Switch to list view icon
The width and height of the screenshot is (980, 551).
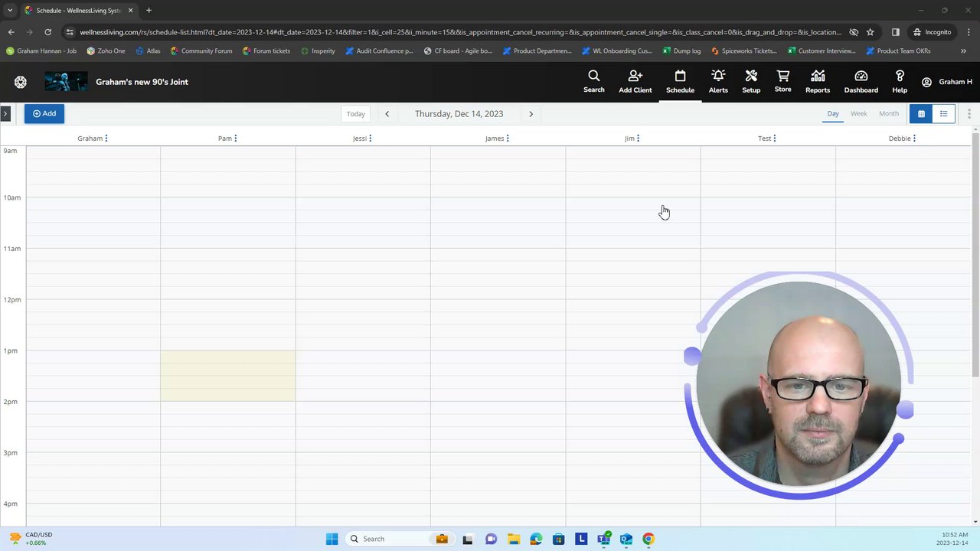(944, 114)
